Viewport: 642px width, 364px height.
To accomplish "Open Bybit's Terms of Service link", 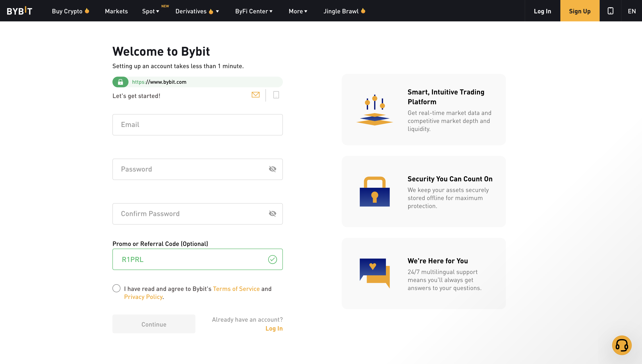I will click(236, 289).
